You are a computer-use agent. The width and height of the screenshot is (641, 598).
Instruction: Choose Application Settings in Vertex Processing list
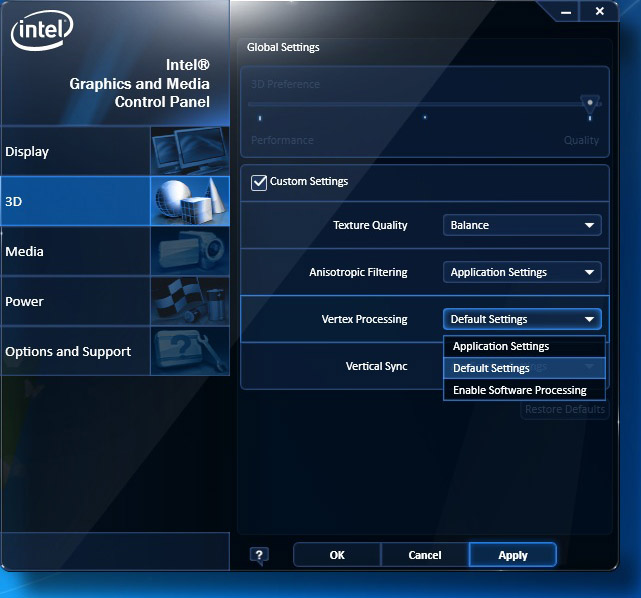tap(524, 347)
